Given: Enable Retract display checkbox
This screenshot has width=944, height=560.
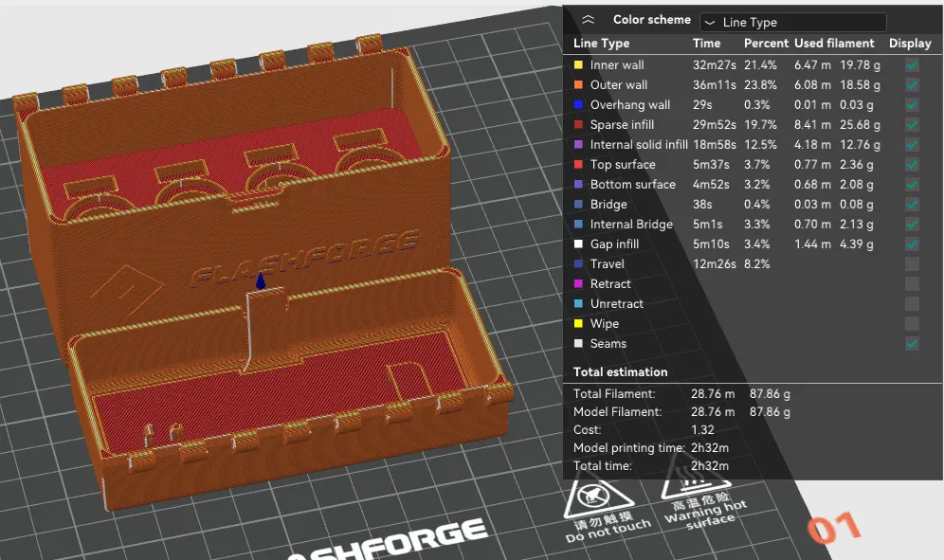Looking at the screenshot, I should pos(912,283).
